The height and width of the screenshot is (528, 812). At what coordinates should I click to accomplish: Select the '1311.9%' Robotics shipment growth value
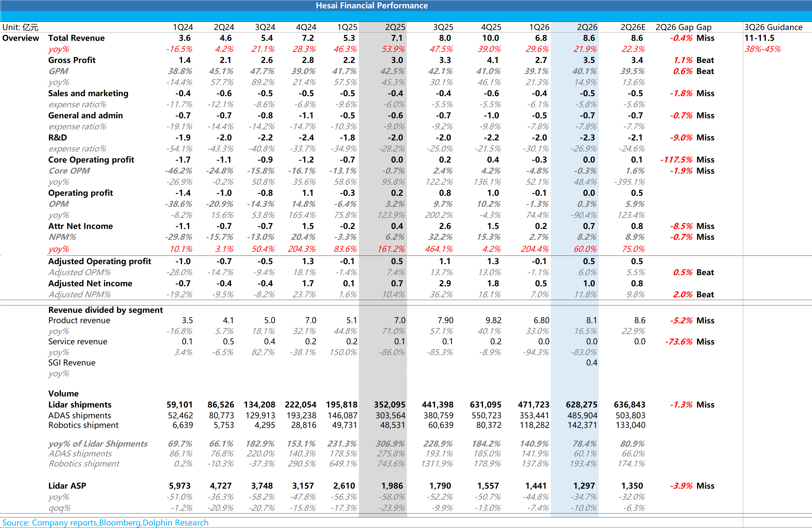pyautogui.click(x=437, y=464)
